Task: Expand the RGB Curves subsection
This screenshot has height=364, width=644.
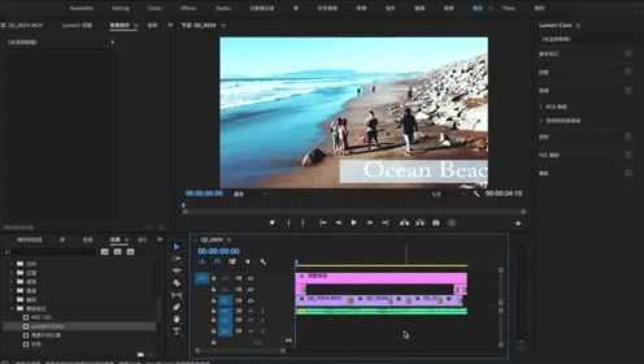Action: pyautogui.click(x=541, y=107)
